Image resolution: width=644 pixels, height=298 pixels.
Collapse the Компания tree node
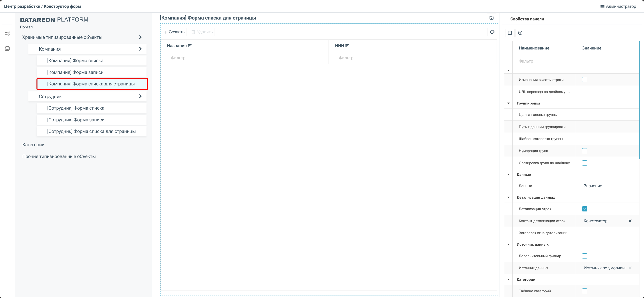pos(140,49)
